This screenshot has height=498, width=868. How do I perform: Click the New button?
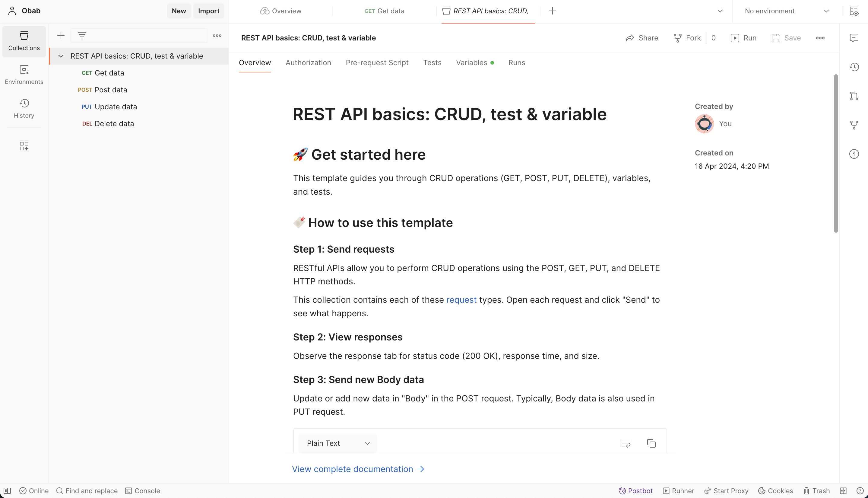click(179, 11)
